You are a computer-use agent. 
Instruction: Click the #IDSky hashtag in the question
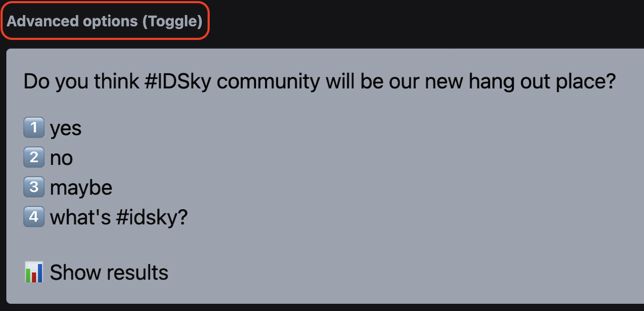pos(178,82)
